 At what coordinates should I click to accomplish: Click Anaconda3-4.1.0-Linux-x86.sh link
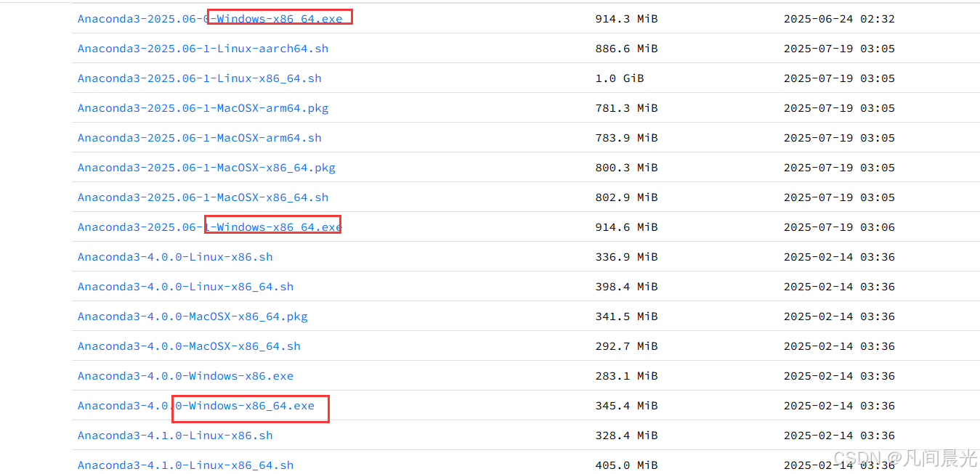pos(175,436)
